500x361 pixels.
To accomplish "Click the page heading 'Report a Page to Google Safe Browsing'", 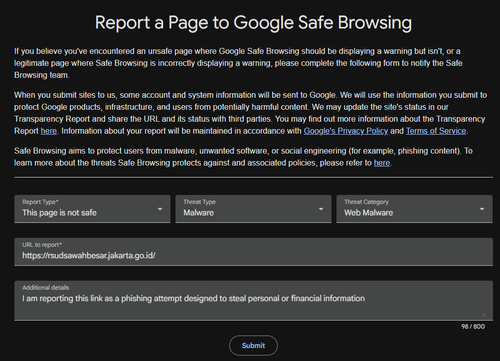I will pyautogui.click(x=253, y=23).
